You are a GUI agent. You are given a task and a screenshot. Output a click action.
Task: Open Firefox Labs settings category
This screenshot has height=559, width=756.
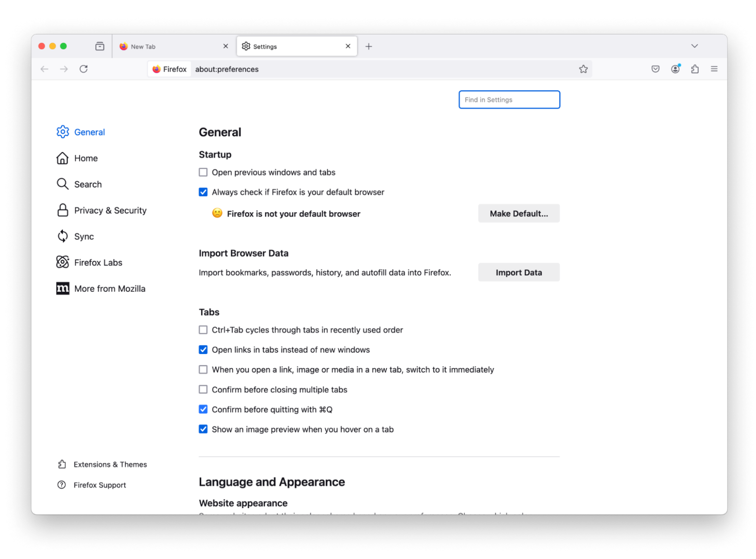point(90,263)
